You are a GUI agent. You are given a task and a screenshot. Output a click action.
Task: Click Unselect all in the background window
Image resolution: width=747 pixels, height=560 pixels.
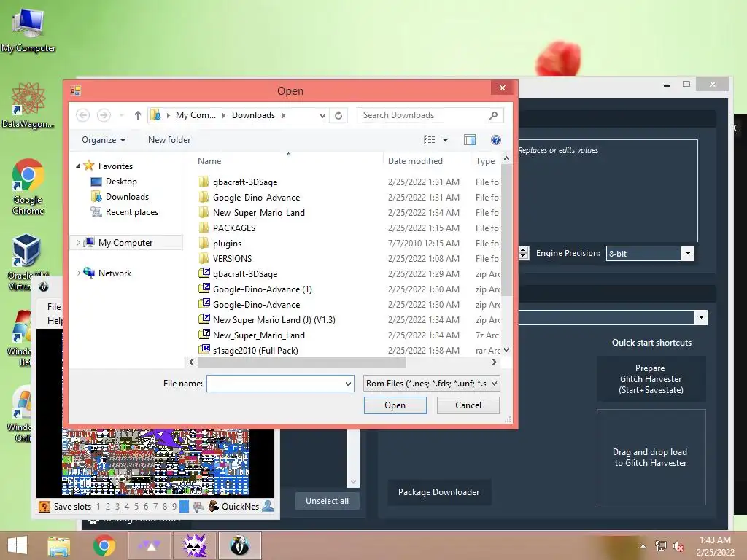(x=327, y=501)
